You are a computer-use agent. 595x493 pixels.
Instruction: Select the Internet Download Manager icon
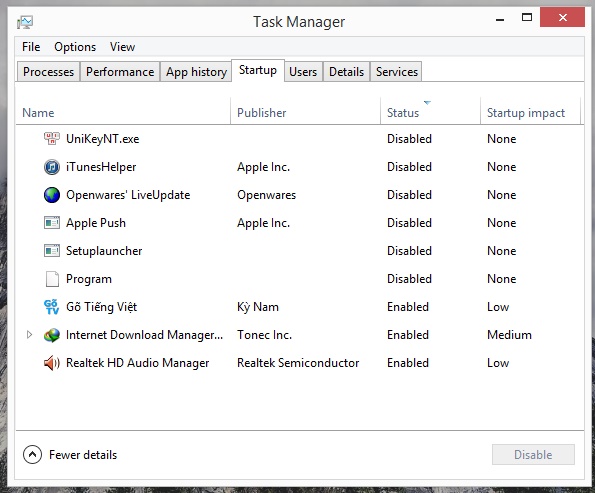pyautogui.click(x=52, y=335)
